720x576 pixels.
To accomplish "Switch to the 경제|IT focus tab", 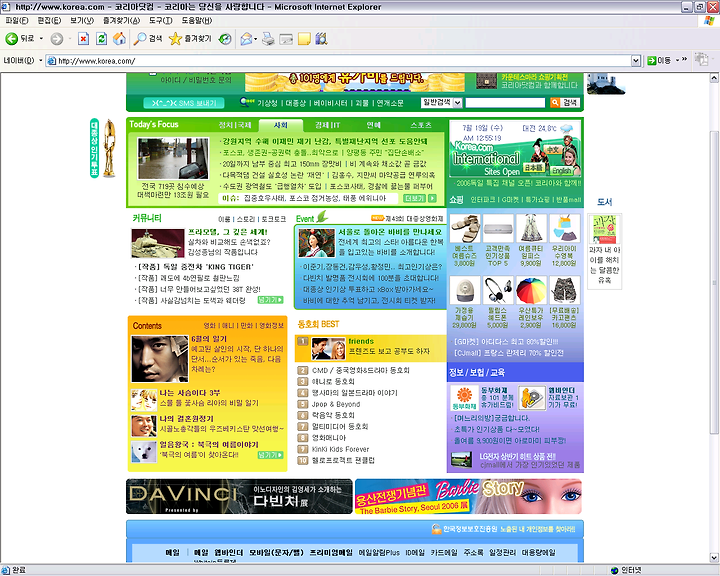I will [x=327, y=125].
